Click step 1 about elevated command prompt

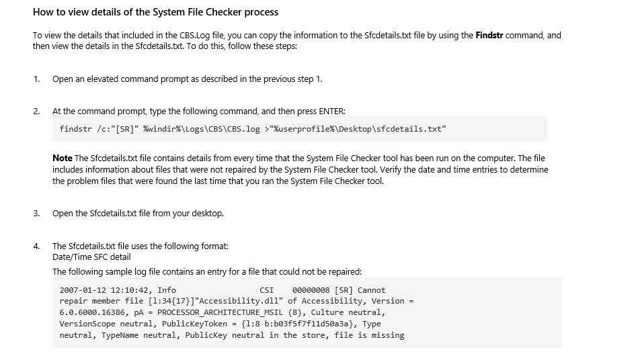[187, 79]
